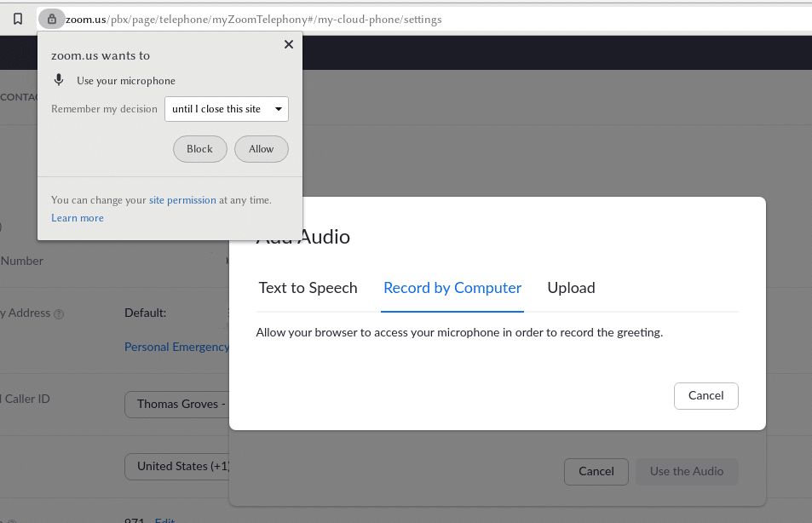The image size is (812, 523).
Task: Dismiss the microphone permission prompt
Action: [x=288, y=43]
